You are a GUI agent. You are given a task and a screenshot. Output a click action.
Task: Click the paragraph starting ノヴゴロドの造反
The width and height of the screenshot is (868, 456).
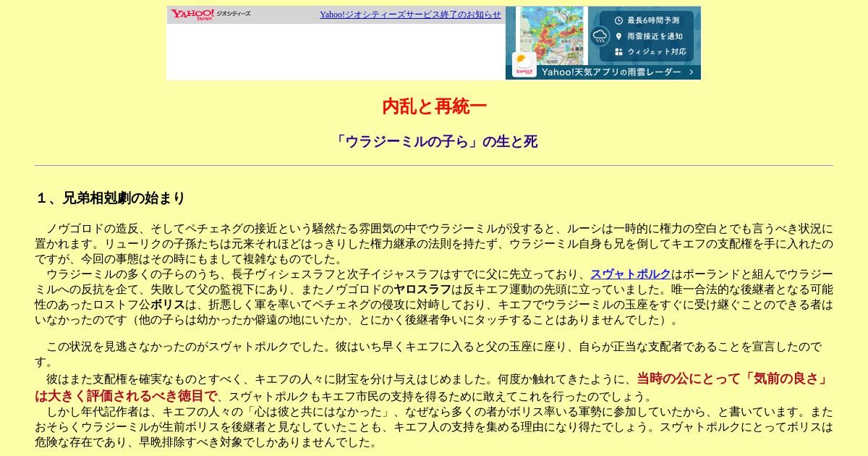434,244
